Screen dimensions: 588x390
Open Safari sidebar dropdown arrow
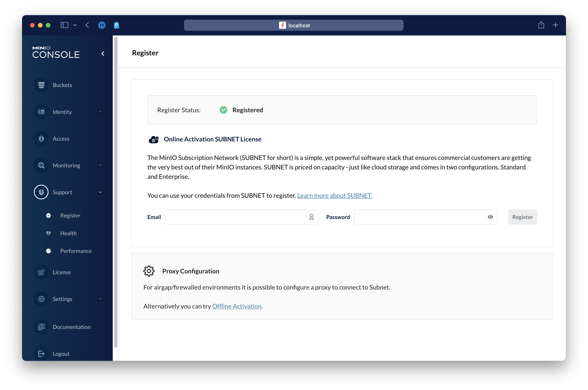pos(75,25)
